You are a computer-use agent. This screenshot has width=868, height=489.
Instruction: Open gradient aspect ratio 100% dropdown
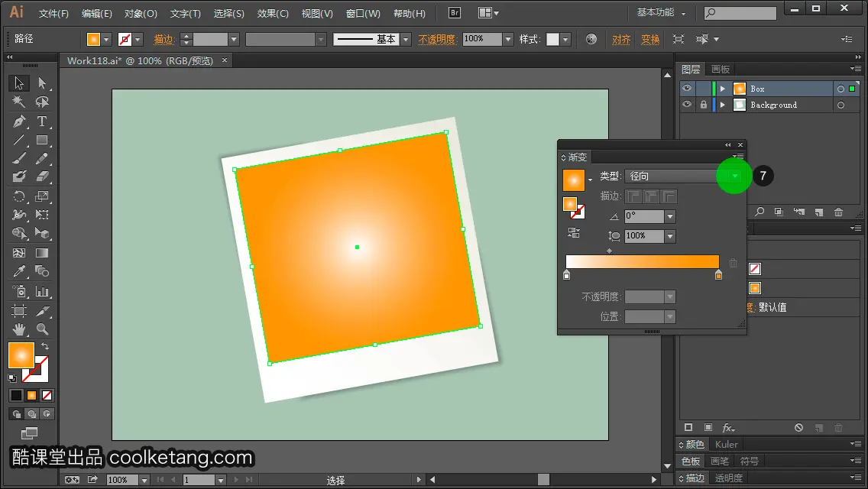tap(670, 236)
